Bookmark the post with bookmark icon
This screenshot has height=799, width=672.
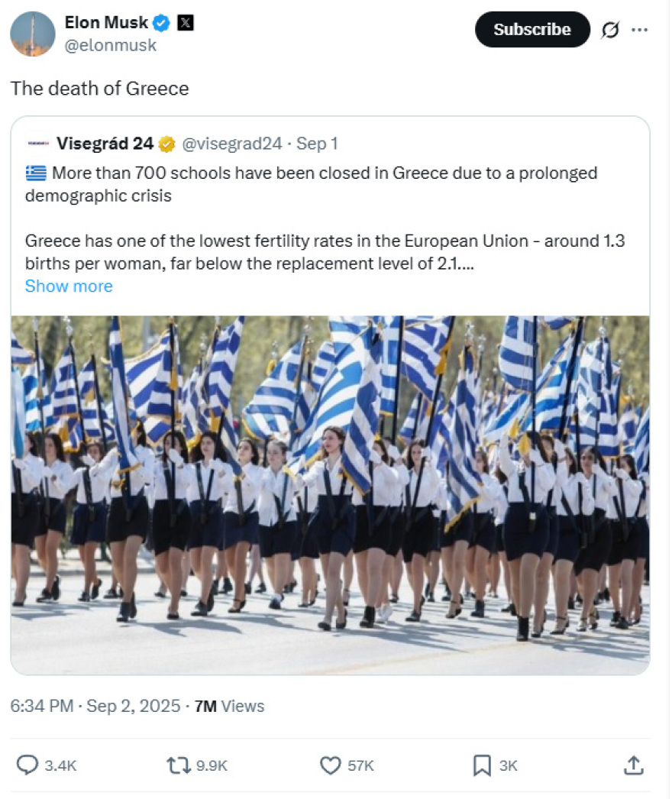point(481,765)
